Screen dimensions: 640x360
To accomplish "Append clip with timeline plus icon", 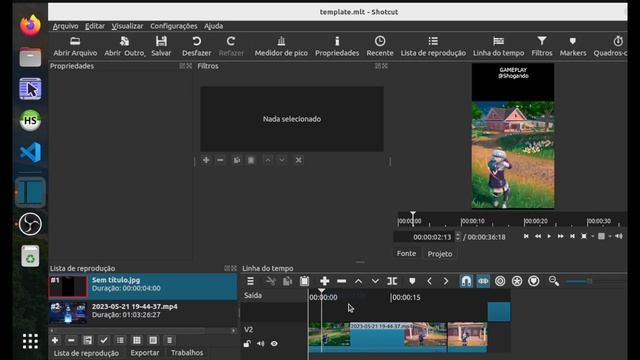I will [324, 281].
